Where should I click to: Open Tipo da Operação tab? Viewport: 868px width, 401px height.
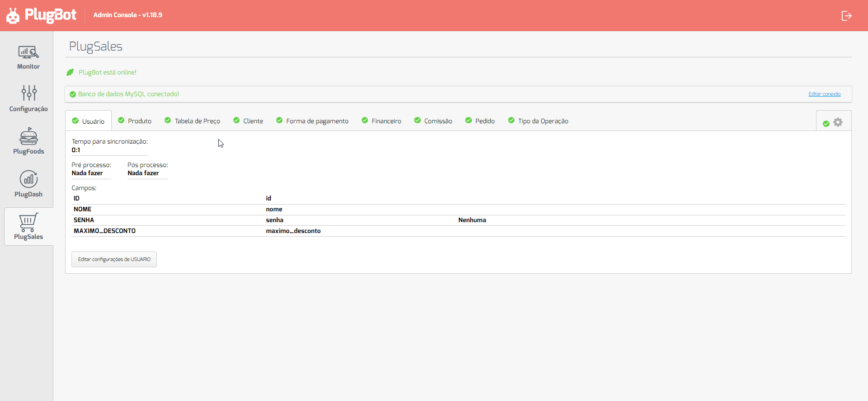click(x=538, y=121)
